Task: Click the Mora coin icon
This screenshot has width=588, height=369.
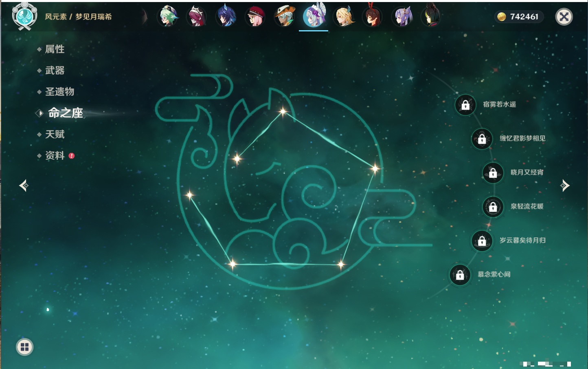Action: [502, 17]
